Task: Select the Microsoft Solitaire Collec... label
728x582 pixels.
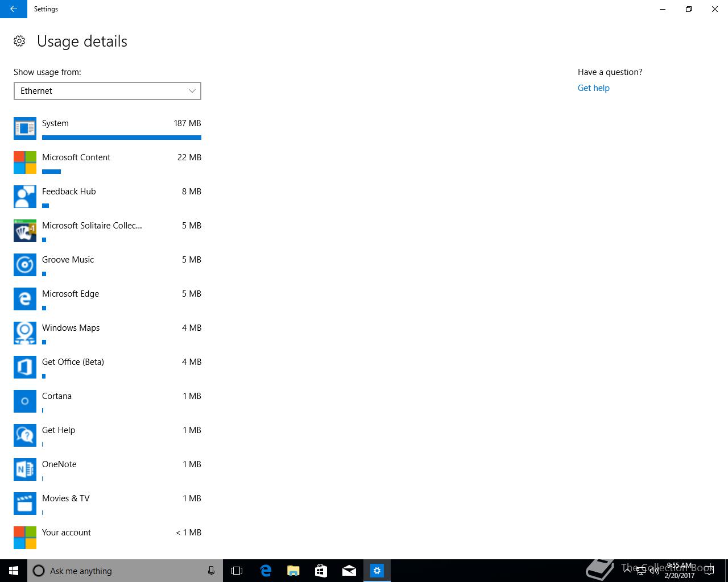Action: coord(92,226)
